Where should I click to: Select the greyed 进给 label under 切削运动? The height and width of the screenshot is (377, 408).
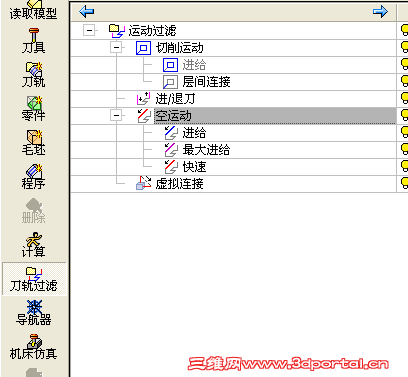click(x=194, y=65)
